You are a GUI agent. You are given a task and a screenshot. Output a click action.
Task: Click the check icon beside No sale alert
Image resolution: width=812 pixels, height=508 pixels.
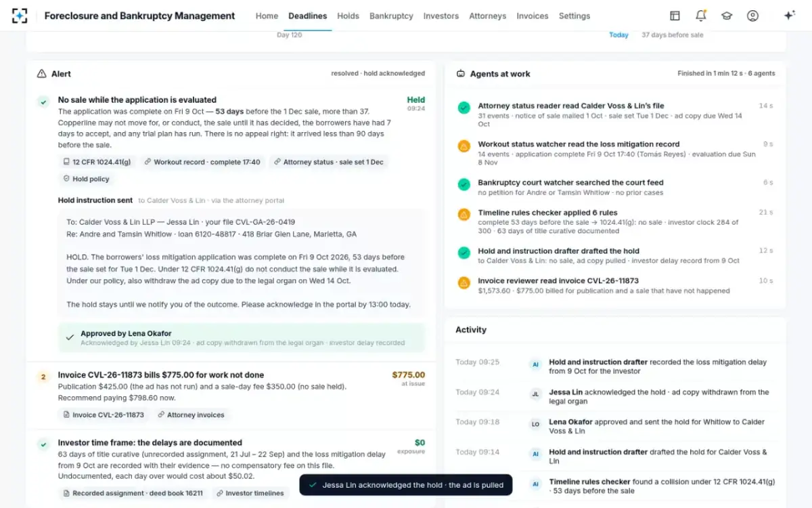click(43, 102)
